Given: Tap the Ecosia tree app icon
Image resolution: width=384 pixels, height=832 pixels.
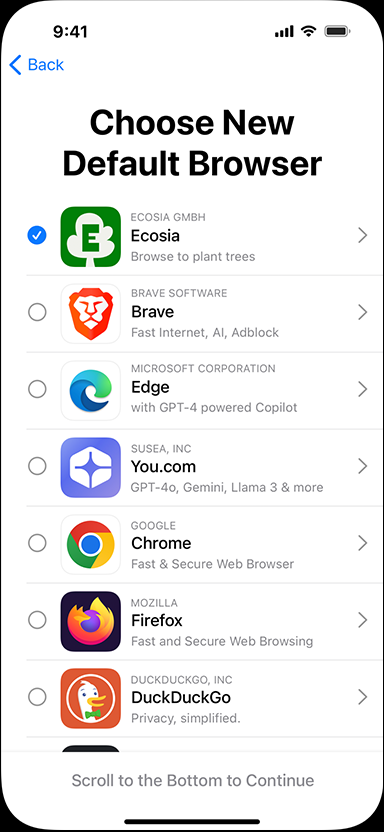Looking at the screenshot, I should click(x=91, y=237).
